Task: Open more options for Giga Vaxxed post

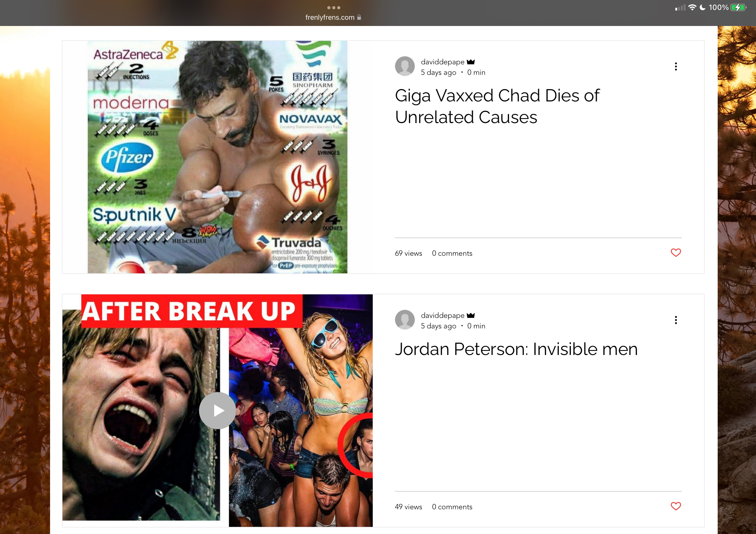Action: click(x=676, y=66)
